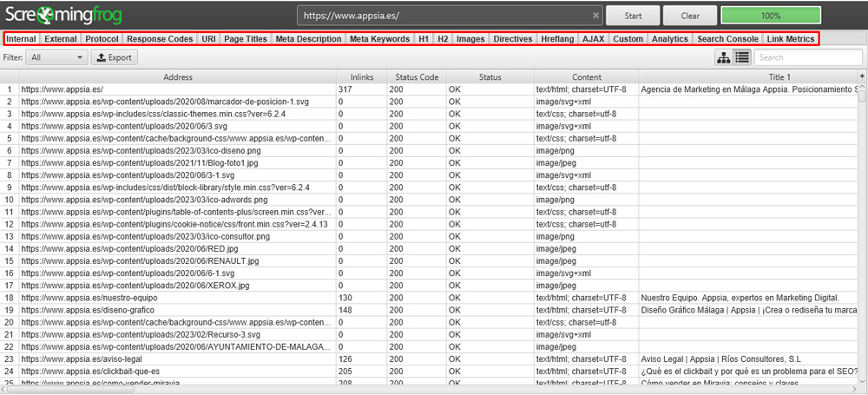Viewport: 868px width, 395px height.
Task: Open the Meta Description tab
Action: [x=308, y=39]
